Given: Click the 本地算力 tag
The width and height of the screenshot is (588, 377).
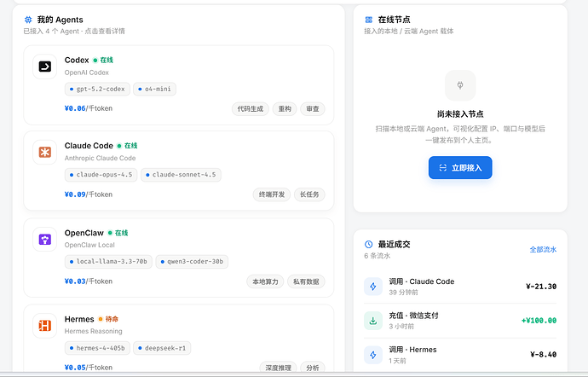Looking at the screenshot, I should point(265,281).
